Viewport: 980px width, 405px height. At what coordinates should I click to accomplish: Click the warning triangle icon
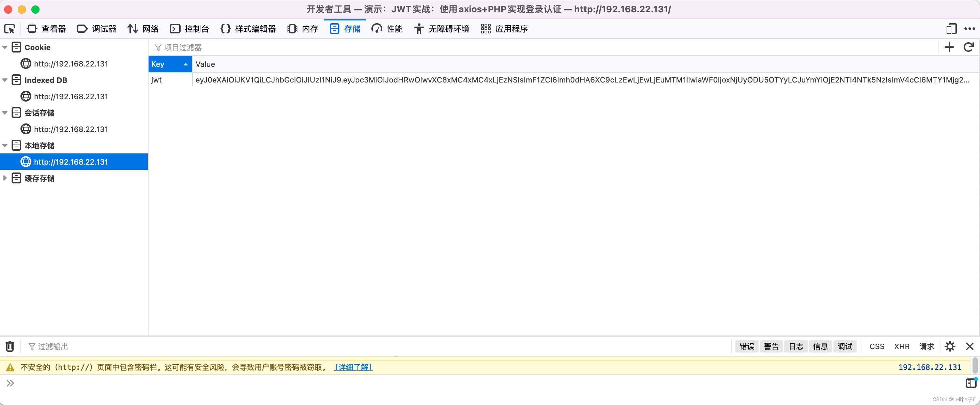coord(10,367)
